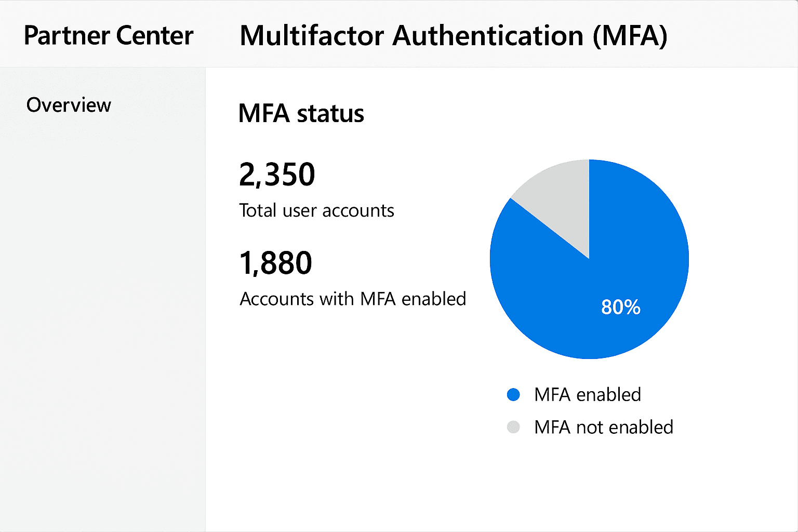Click the MFA status section heading
Image resolution: width=798 pixels, height=532 pixels.
(x=301, y=113)
